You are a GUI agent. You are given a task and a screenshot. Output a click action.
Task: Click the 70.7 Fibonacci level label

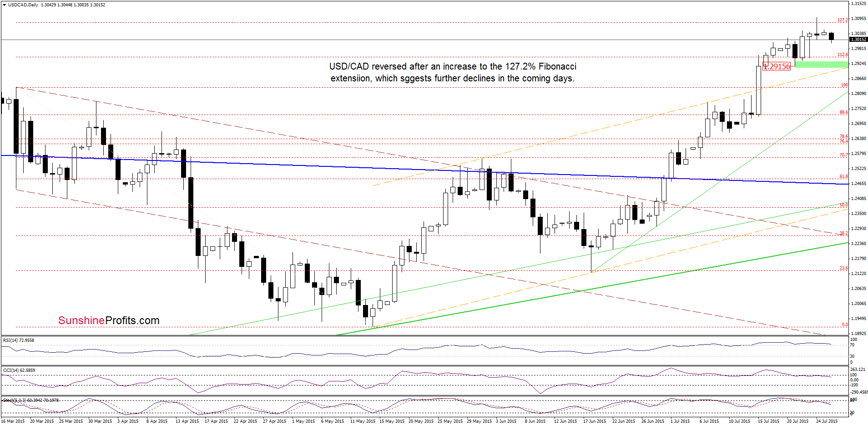[843, 155]
